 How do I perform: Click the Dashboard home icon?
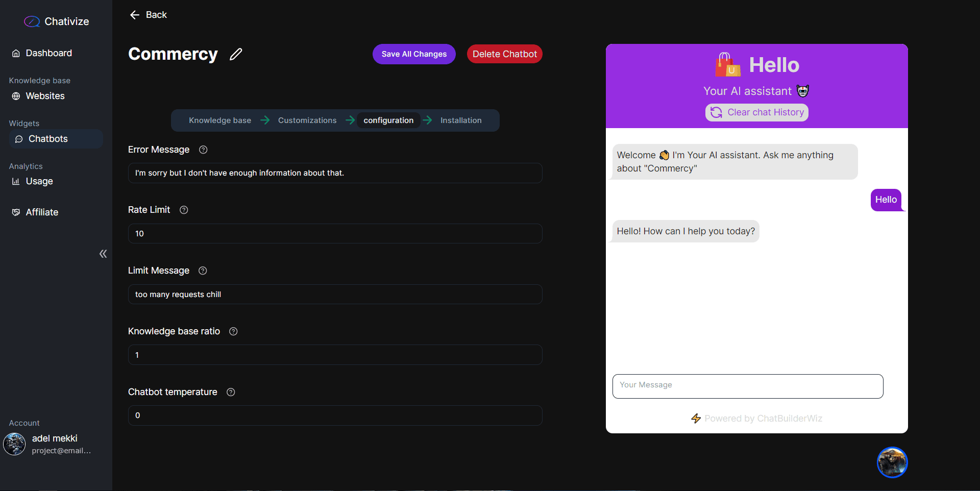point(16,53)
